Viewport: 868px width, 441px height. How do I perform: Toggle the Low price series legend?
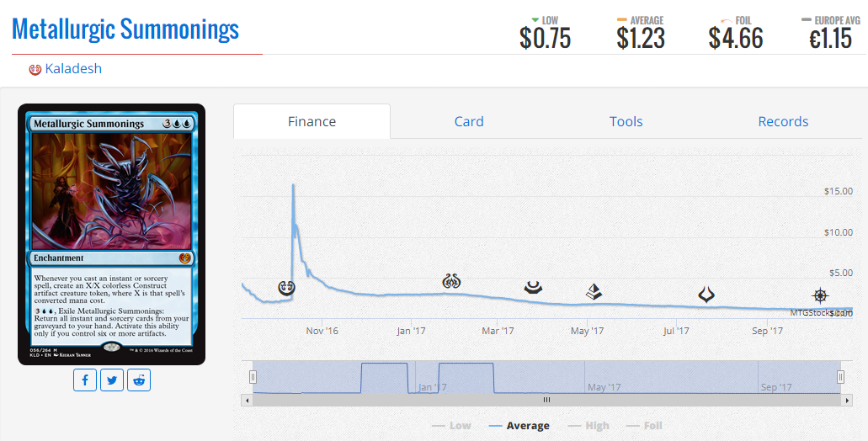(x=451, y=426)
